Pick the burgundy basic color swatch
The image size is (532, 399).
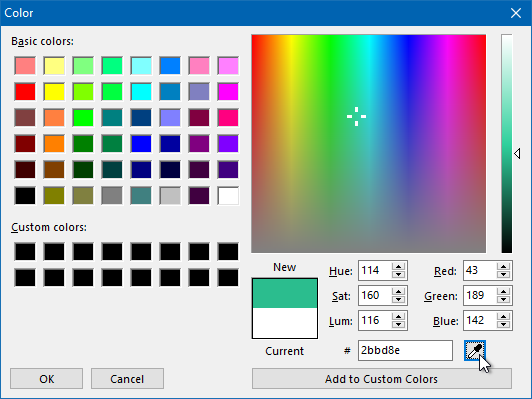click(199, 118)
